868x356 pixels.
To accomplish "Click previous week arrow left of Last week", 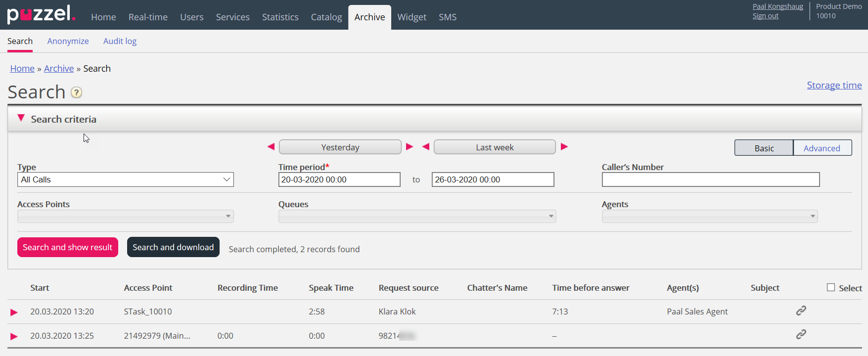I will point(425,147).
